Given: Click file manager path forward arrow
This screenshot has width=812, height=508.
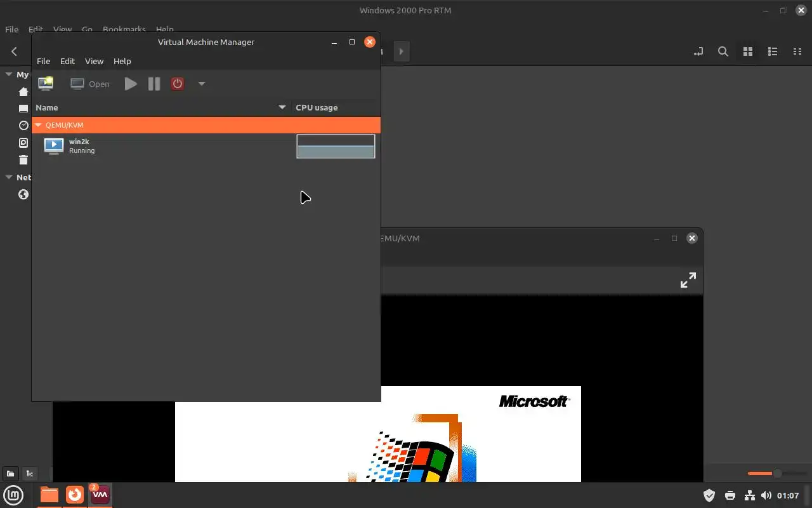Looking at the screenshot, I should [x=401, y=51].
